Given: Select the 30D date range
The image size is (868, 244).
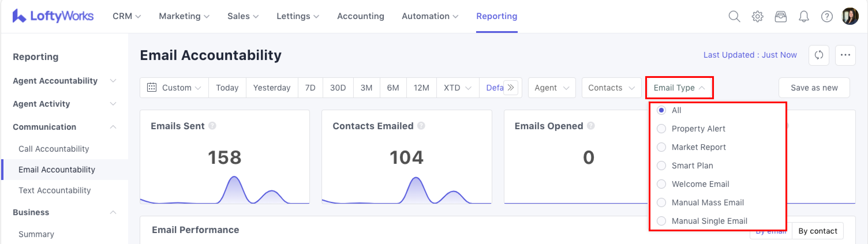Looking at the screenshot, I should click(338, 88).
